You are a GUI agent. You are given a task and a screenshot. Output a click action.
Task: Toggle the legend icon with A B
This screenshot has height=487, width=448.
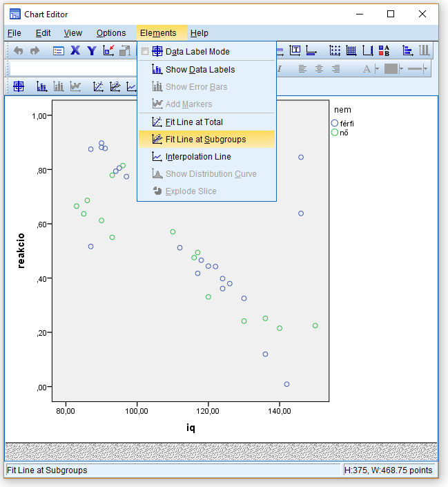384,50
